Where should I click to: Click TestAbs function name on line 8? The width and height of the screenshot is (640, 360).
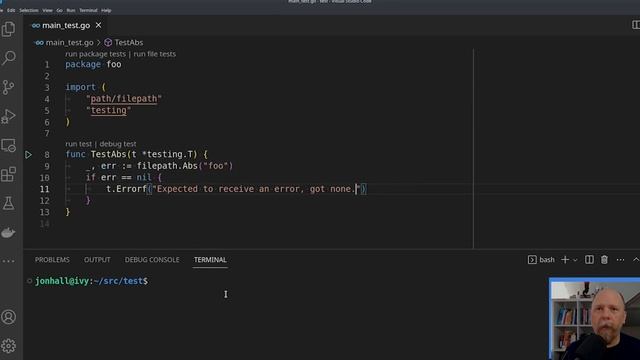(109, 154)
